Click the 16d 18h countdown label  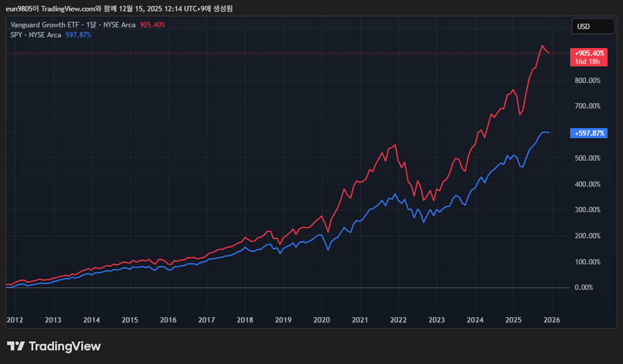pos(587,62)
